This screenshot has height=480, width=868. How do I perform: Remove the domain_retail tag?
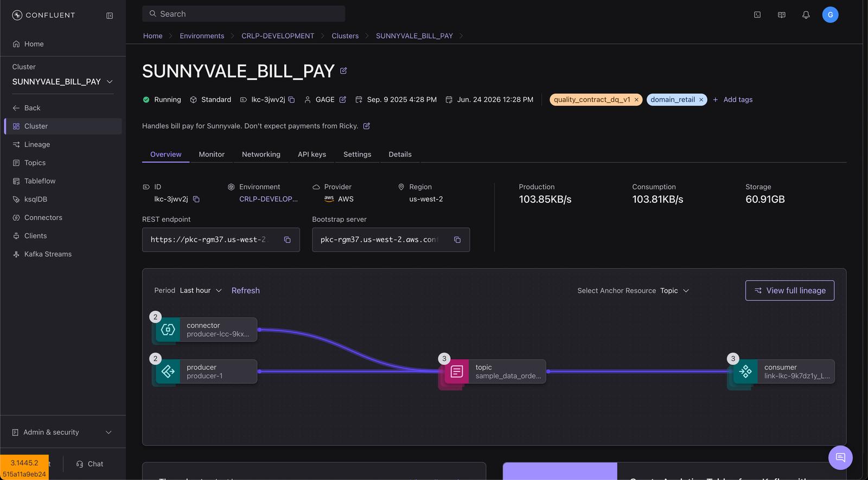[x=701, y=100]
